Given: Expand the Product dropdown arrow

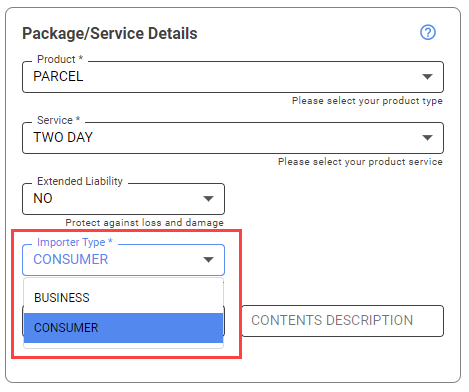Looking at the screenshot, I should (427, 77).
